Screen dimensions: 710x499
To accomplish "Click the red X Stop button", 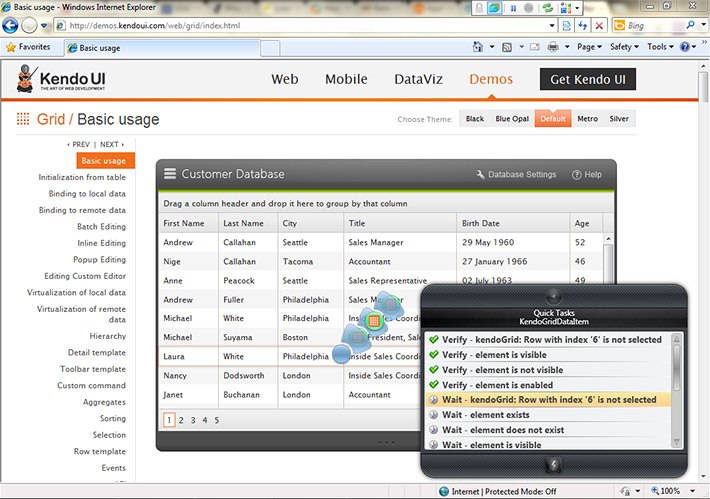I will click(599, 26).
